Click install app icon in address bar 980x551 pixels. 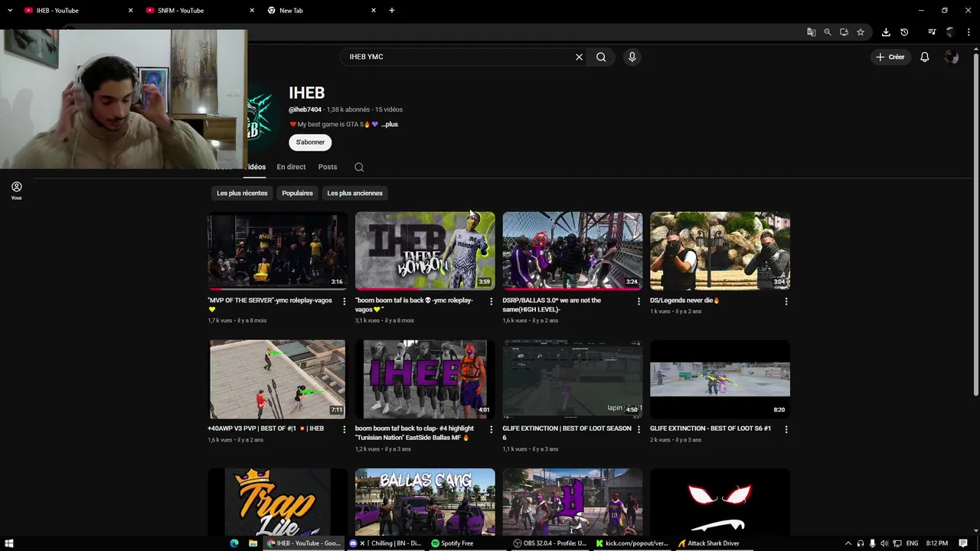point(844,32)
